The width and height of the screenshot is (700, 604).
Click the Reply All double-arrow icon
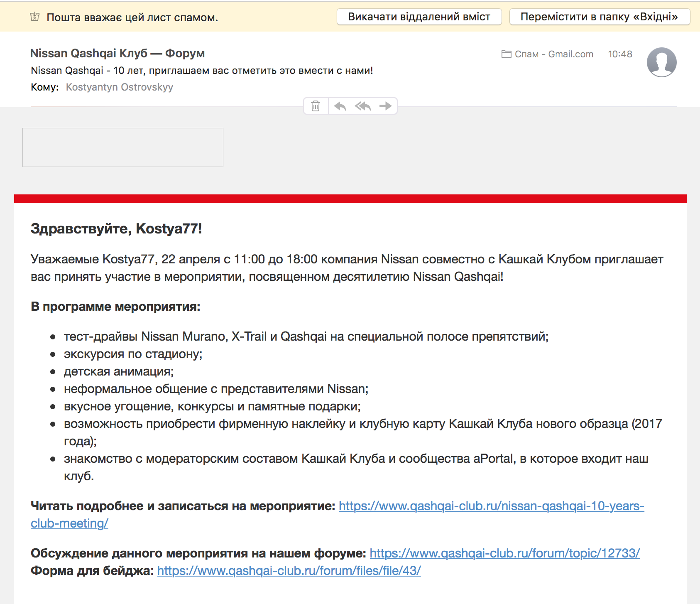(362, 106)
